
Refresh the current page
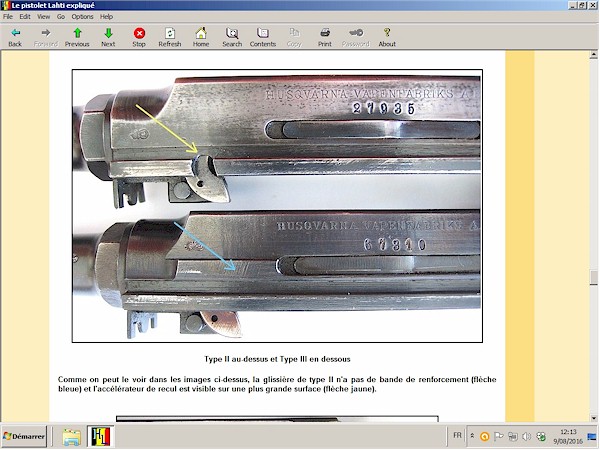click(170, 38)
